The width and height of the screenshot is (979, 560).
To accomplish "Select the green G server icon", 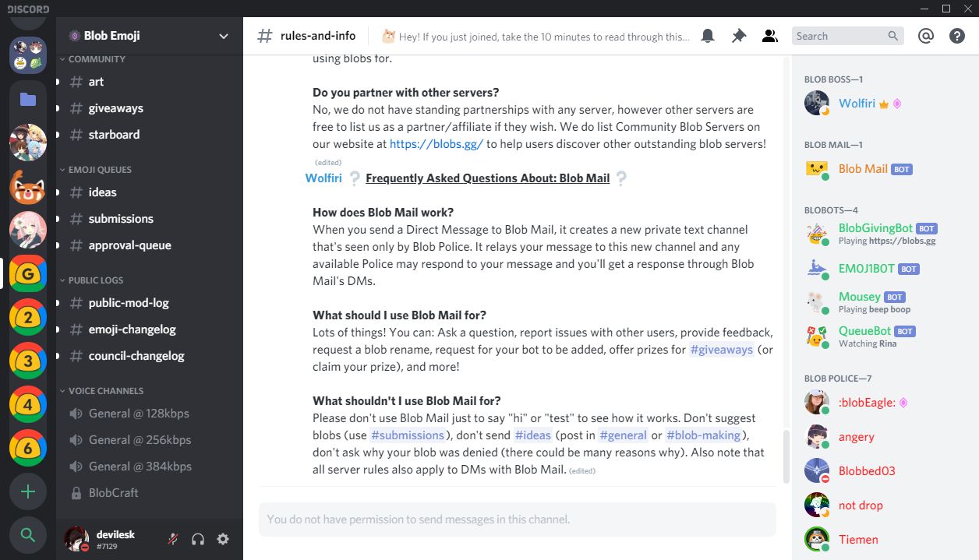I will 28,273.
